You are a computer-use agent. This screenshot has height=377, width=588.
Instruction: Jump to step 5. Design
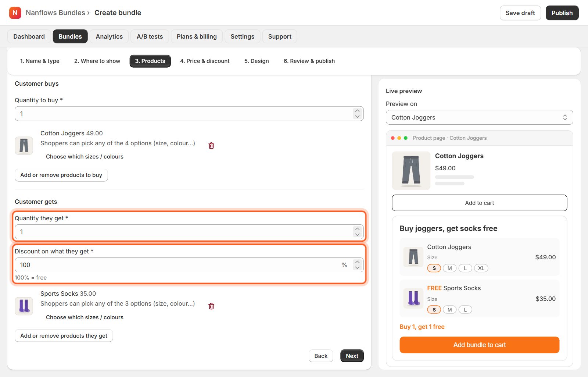(257, 61)
